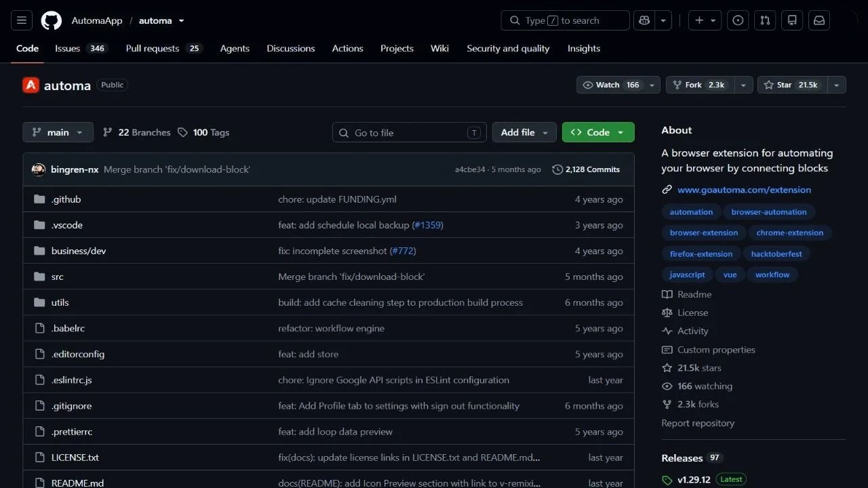Open the utils folder icon

[x=39, y=302]
